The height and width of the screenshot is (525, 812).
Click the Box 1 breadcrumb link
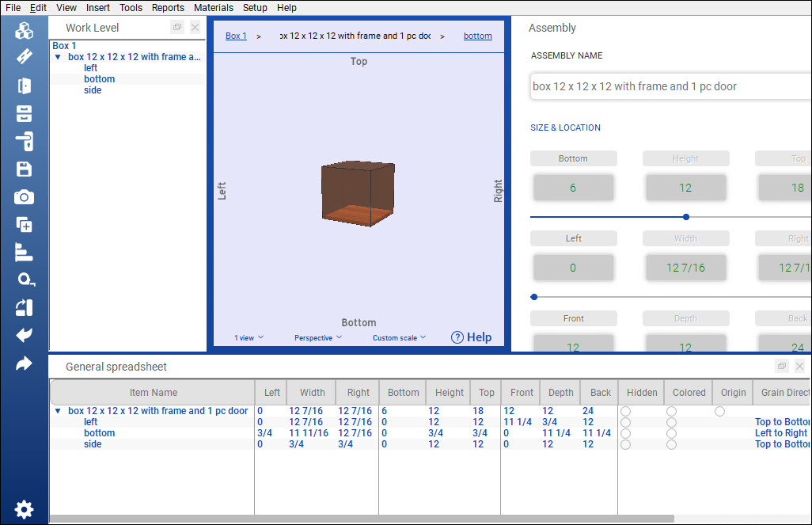coord(236,36)
